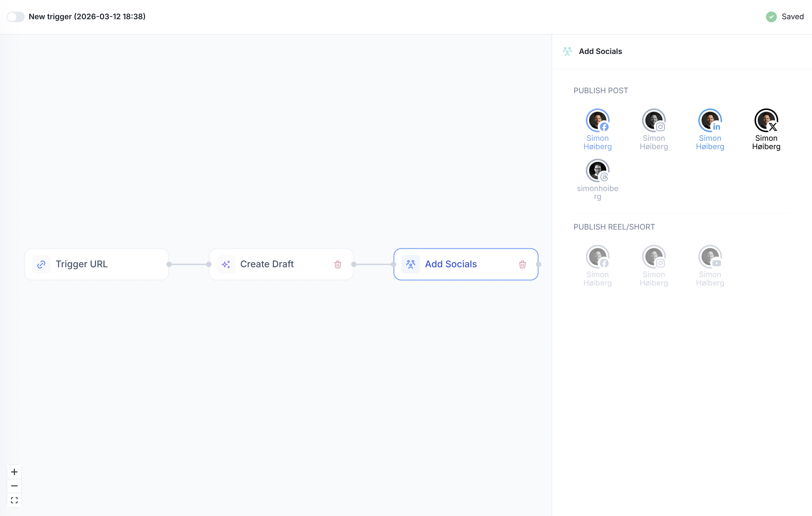Select the Trigger URL link icon

(x=41, y=264)
